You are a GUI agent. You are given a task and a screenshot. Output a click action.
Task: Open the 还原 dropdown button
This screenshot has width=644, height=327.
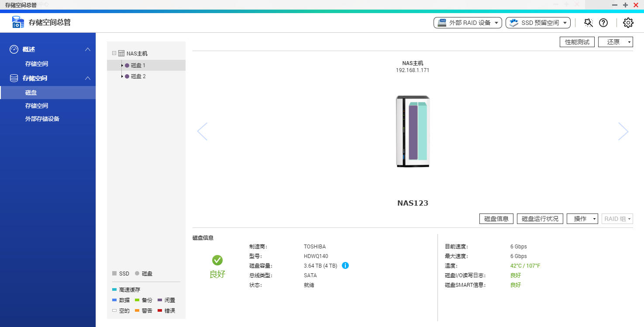coord(615,42)
